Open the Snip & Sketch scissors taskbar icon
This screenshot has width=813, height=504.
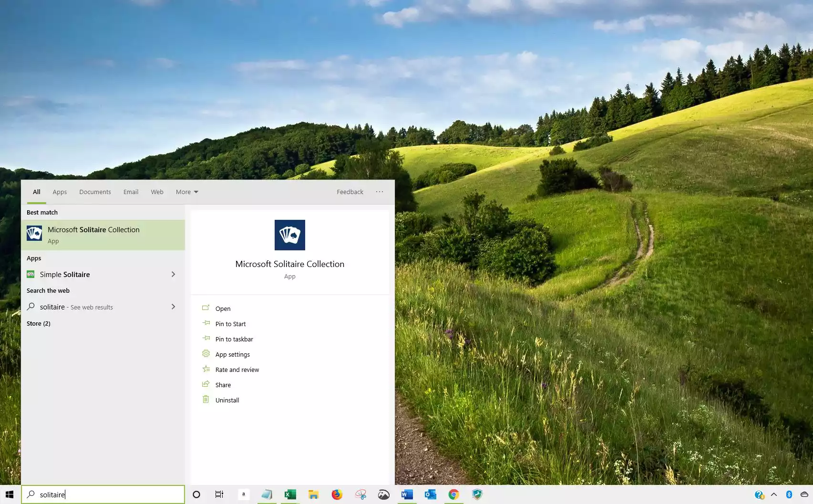point(360,494)
